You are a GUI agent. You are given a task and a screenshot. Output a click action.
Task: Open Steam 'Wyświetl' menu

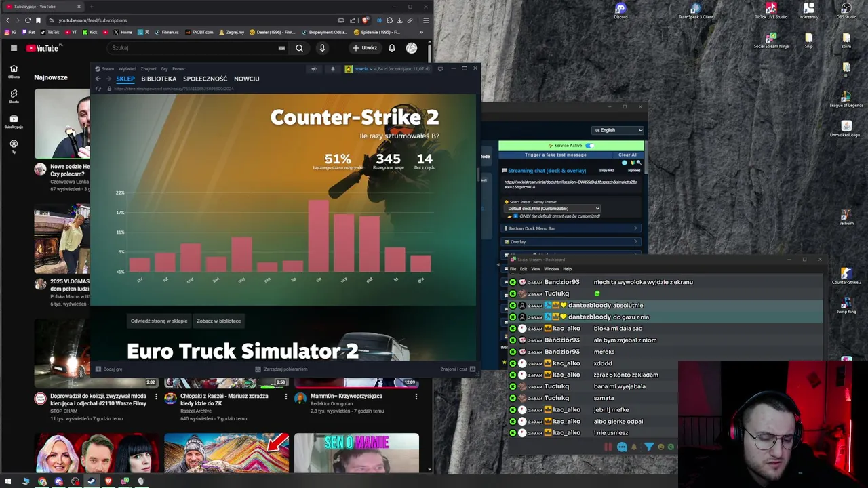127,68
